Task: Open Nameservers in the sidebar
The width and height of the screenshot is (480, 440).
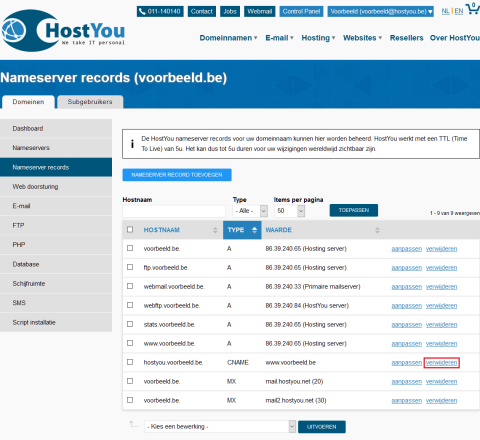Action: point(56,148)
